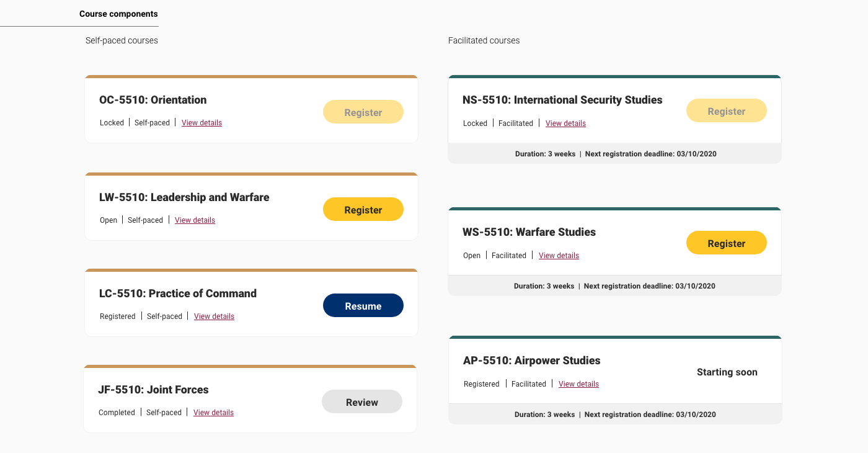Click the Self-paced courses section heading
Image resolution: width=868 pixels, height=453 pixels.
122,40
